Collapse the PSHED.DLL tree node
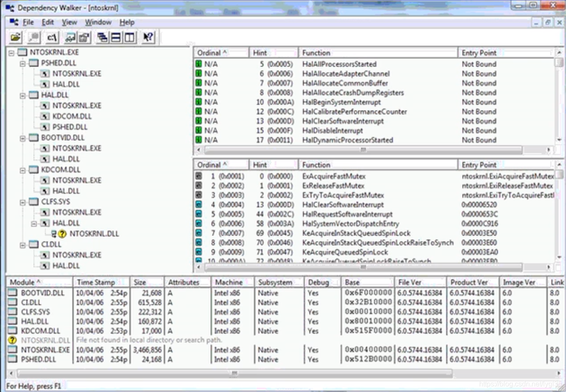The height and width of the screenshot is (392, 566). [23, 63]
